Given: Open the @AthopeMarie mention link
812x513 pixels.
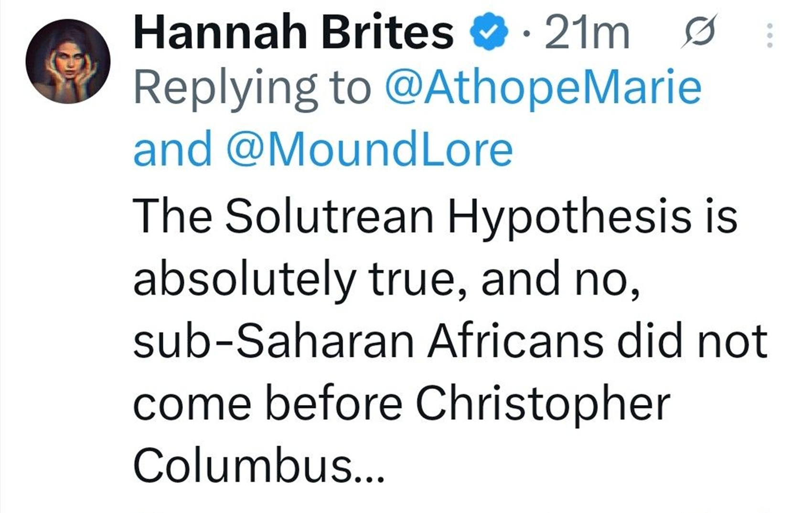Looking at the screenshot, I should click(x=543, y=88).
